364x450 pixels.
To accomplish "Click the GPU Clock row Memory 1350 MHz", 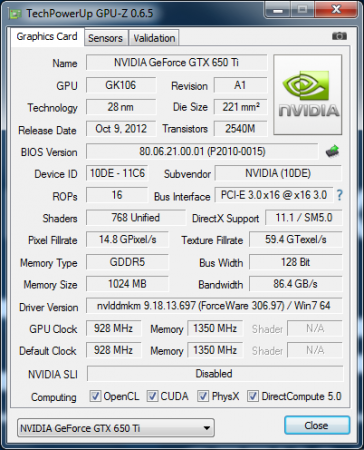I will 215,328.
